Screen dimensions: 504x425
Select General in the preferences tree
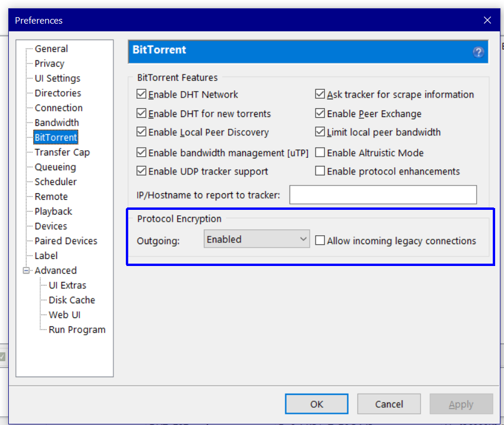click(51, 49)
